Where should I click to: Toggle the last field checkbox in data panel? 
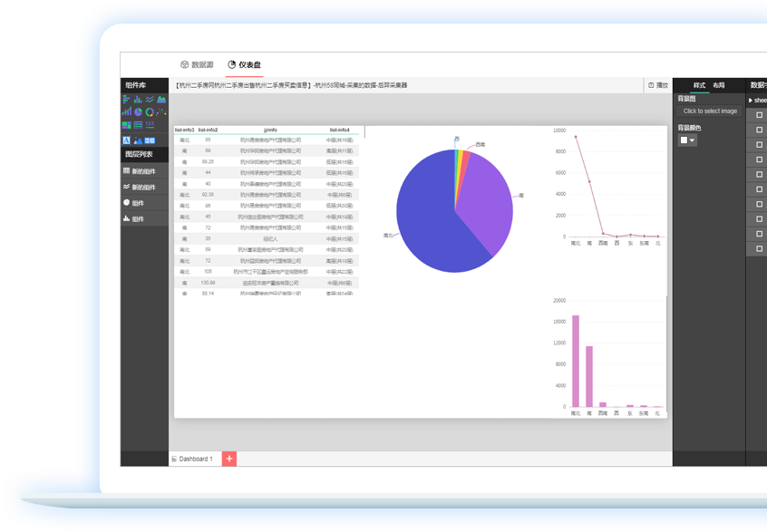(759, 247)
